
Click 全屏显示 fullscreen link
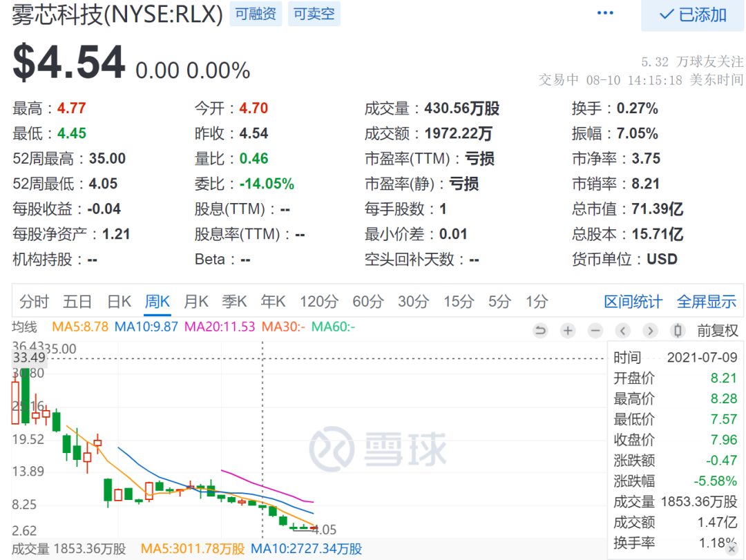(x=707, y=302)
